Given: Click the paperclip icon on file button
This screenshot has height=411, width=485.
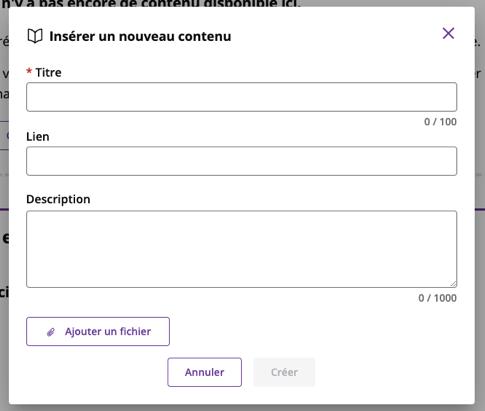Looking at the screenshot, I should coord(51,332).
